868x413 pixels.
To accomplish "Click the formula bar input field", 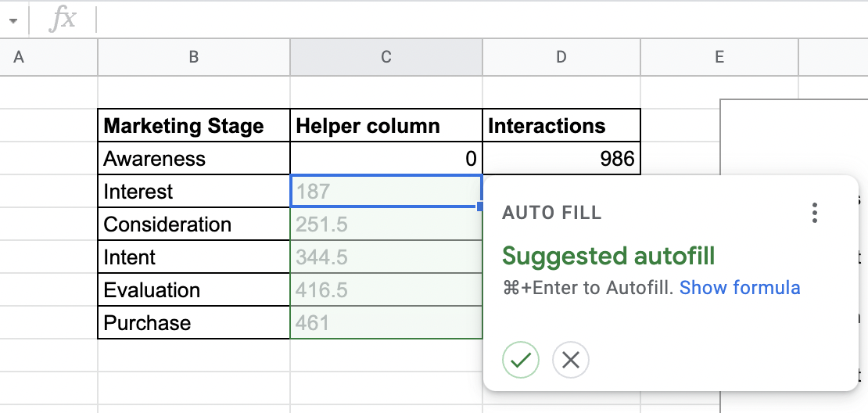I will pos(469,20).
